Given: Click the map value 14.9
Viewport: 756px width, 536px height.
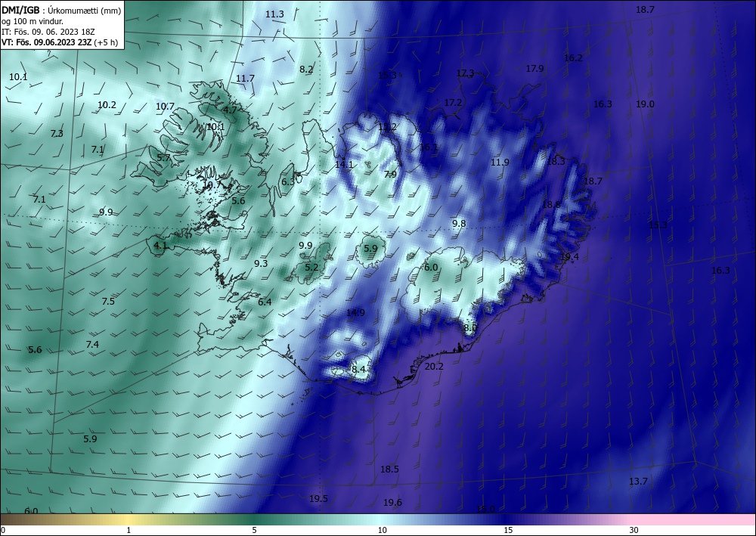Looking at the screenshot, I should 356,312.
